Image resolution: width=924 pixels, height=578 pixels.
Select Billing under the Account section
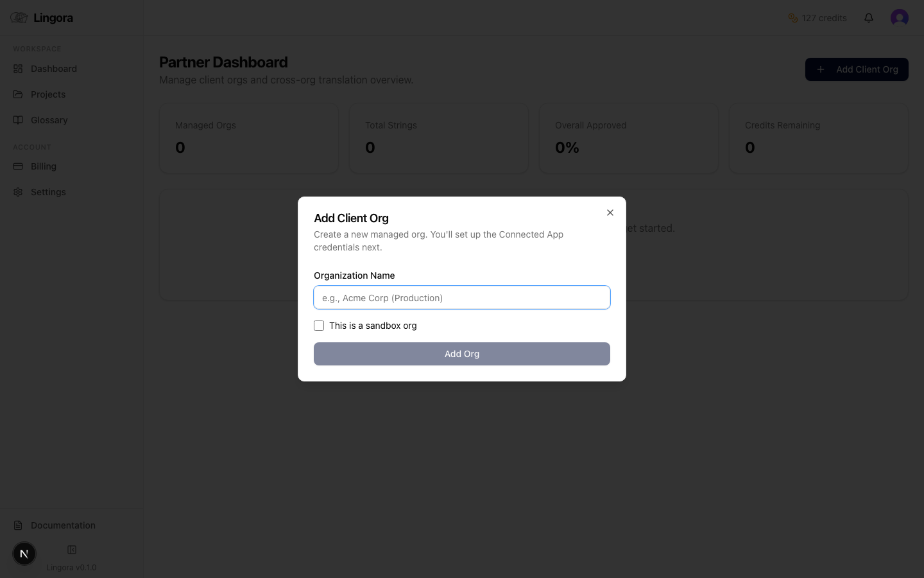tap(43, 166)
